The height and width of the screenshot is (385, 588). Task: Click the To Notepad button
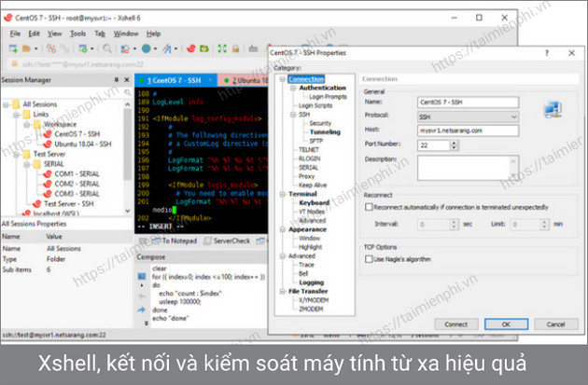pos(175,241)
